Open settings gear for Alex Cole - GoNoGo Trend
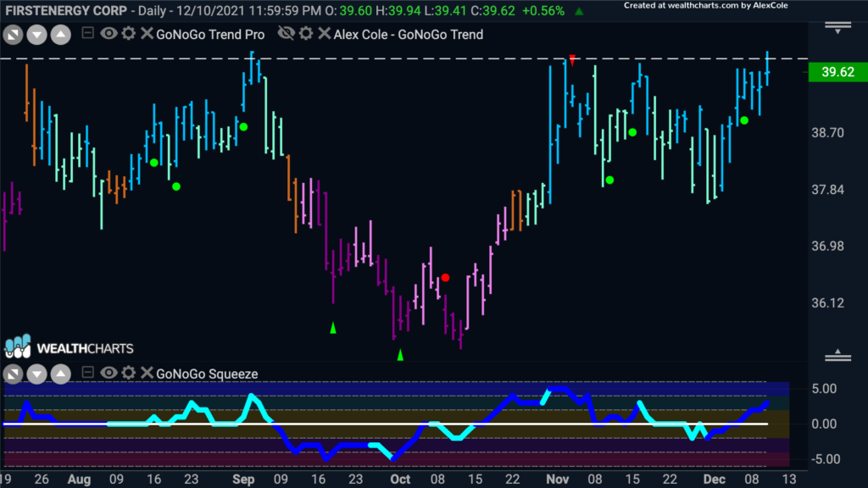Viewport: 868px width, 488px height. coord(306,33)
